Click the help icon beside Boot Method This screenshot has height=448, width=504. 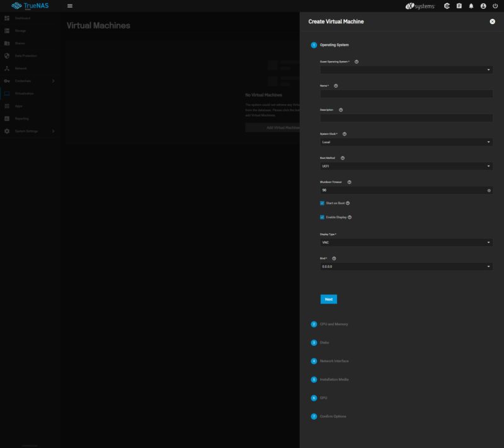click(343, 158)
